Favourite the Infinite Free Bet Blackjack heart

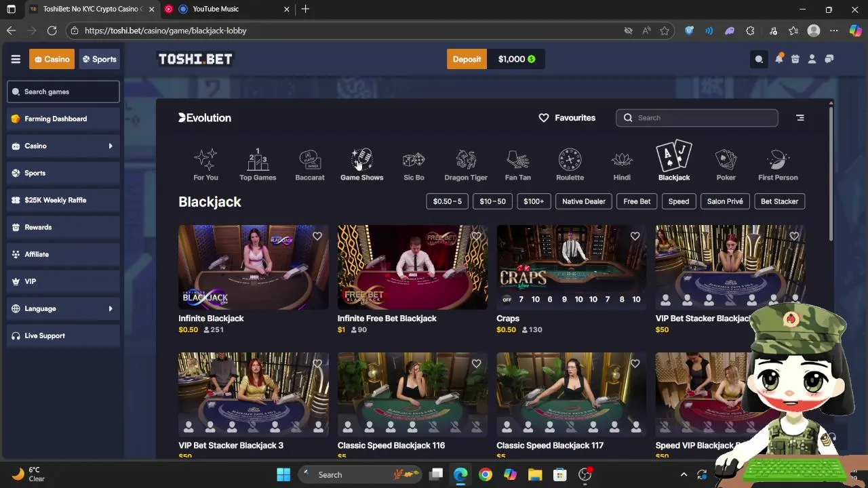pyautogui.click(x=476, y=237)
